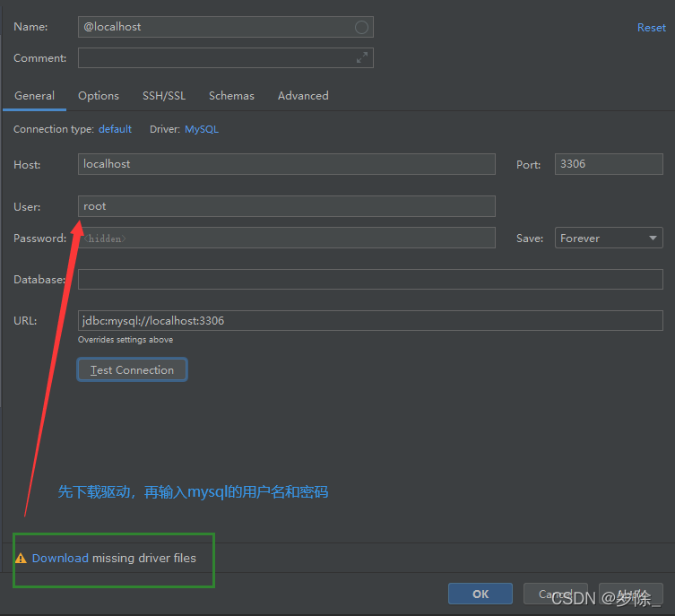
Task: Focus the Comment input field
Action: coord(226,57)
